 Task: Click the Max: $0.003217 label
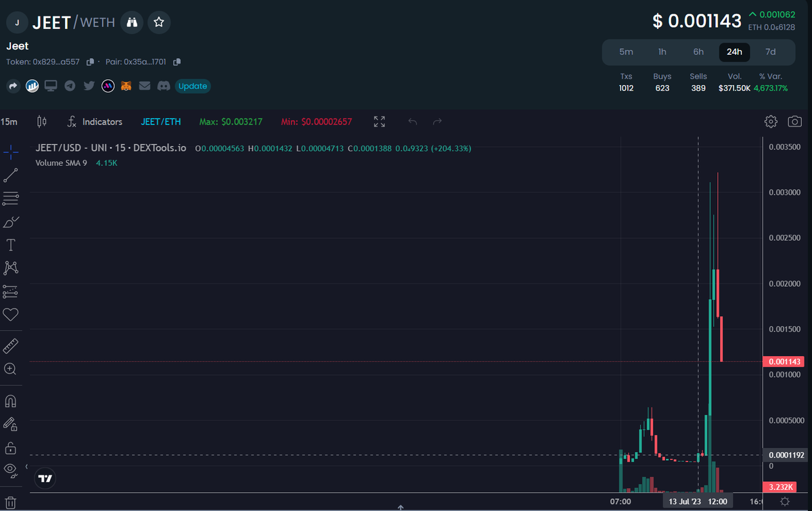[x=231, y=122]
